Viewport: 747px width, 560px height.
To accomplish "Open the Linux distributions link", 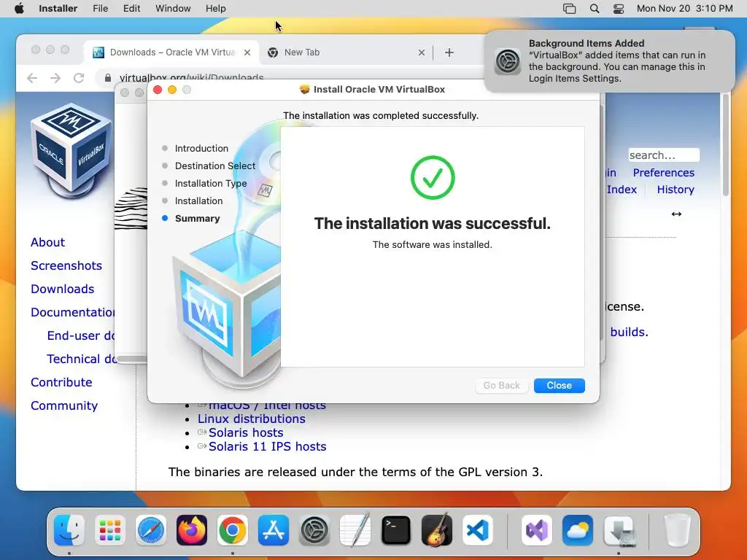I will coord(252,419).
